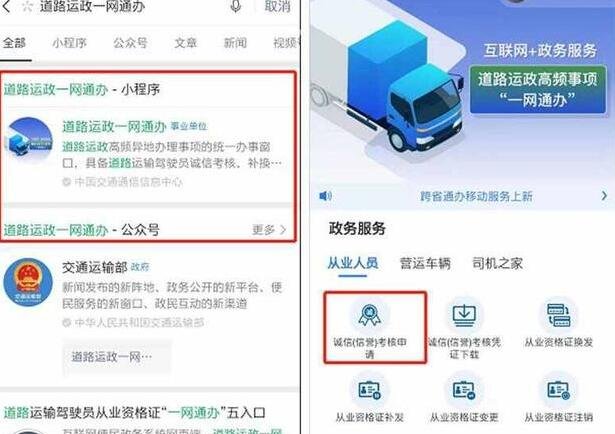The height and width of the screenshot is (434, 615).
Task: Open 从业资格证换发 icon
Action: coord(559,315)
